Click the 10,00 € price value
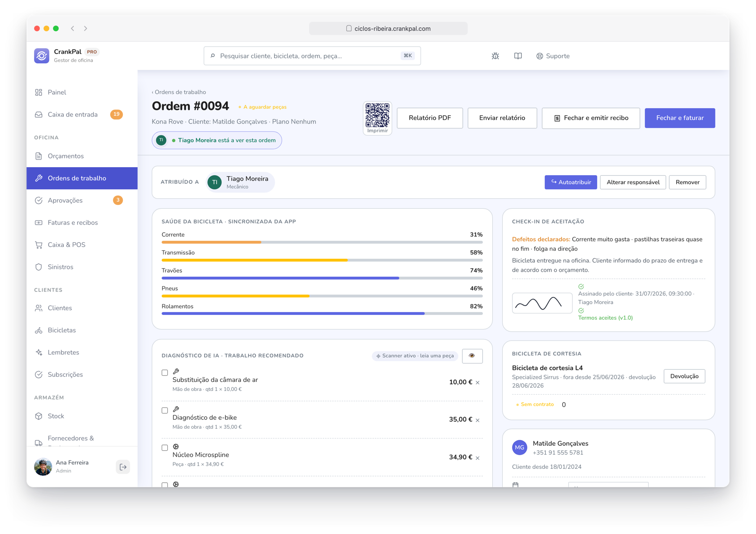 pos(461,382)
